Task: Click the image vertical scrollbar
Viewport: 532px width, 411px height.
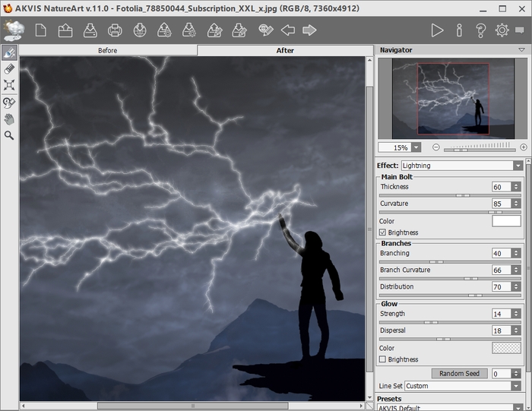Action: tap(369, 229)
